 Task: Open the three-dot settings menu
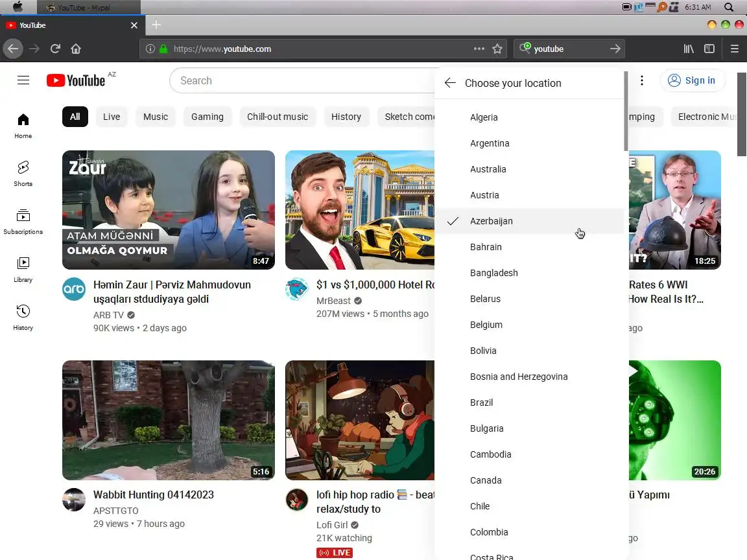click(642, 80)
